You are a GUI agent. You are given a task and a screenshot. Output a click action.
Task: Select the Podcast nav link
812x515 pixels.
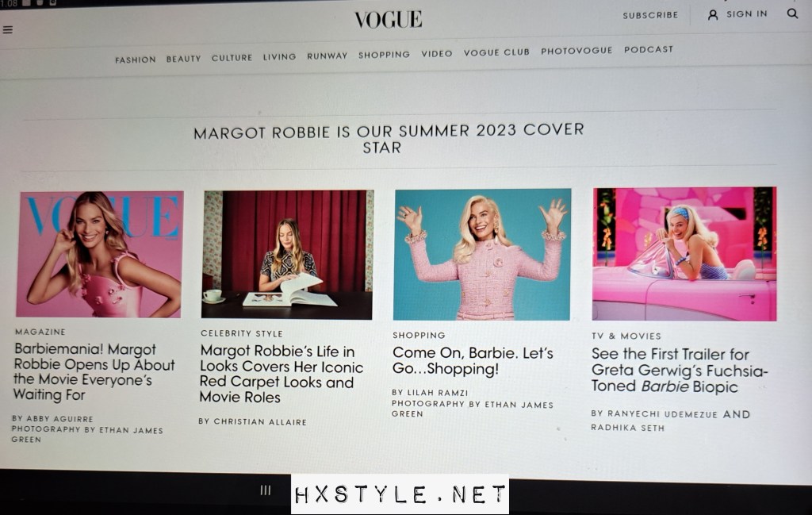[x=649, y=50]
